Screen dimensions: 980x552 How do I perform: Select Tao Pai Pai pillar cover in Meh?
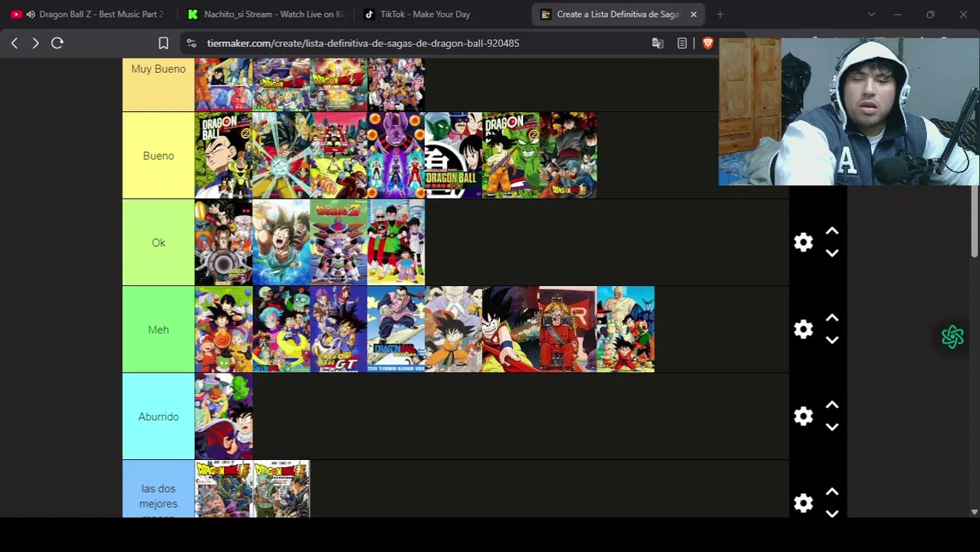[x=396, y=330]
